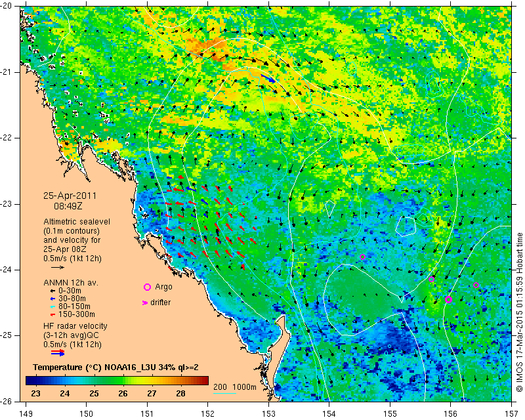Click the large magenta Argo marker near 156E
The width and height of the screenshot is (525, 420).
click(x=449, y=300)
